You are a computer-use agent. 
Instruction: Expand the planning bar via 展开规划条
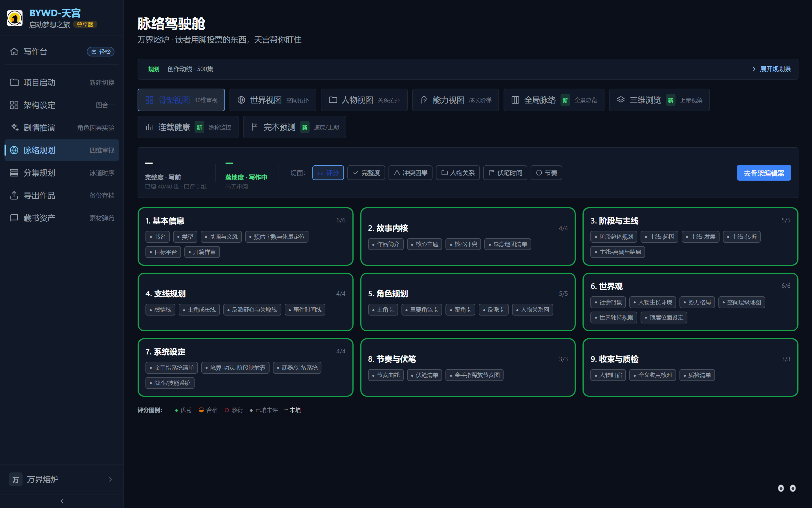(771, 69)
